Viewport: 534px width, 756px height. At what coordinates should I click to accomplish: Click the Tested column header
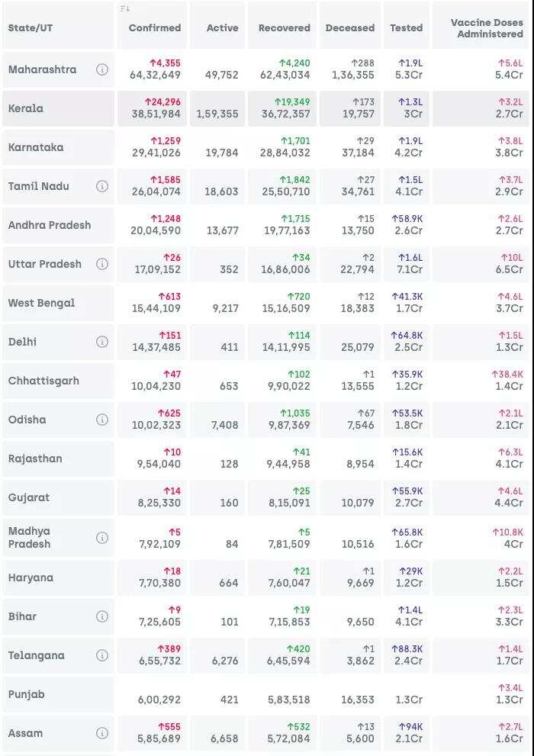(406, 28)
